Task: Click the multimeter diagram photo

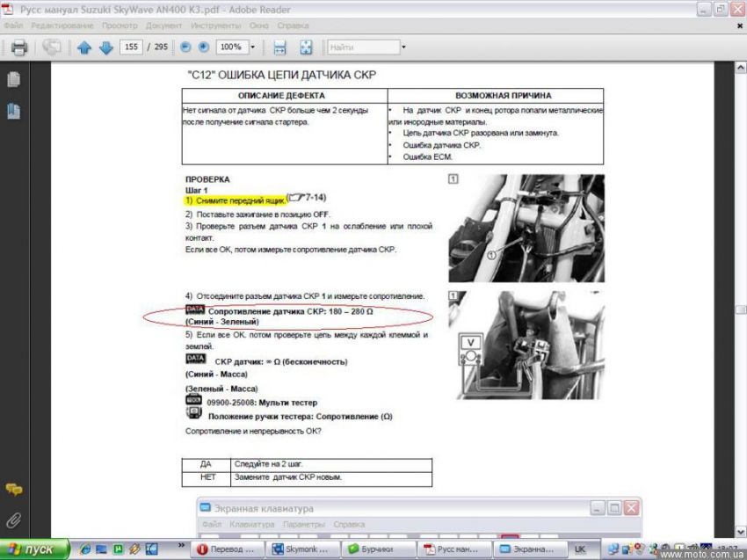Action: coord(526,345)
